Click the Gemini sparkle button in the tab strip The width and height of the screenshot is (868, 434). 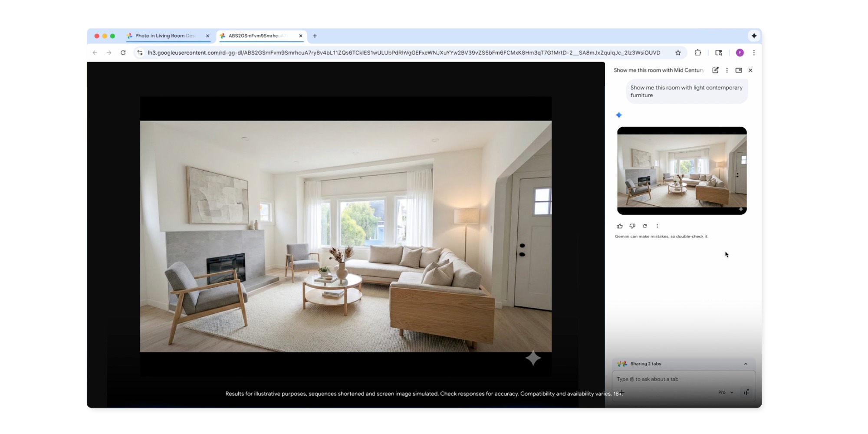pyautogui.click(x=754, y=36)
